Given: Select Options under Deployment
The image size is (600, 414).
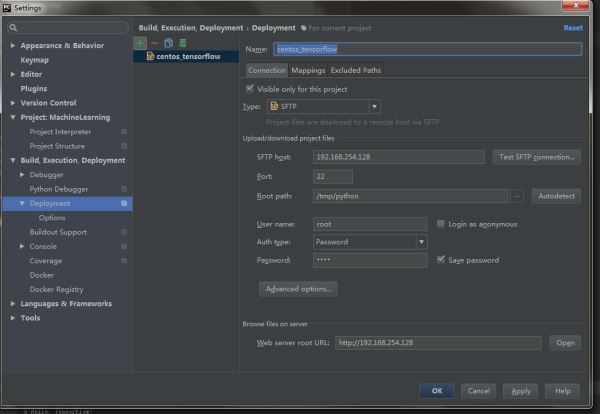Looking at the screenshot, I should 52,218.
